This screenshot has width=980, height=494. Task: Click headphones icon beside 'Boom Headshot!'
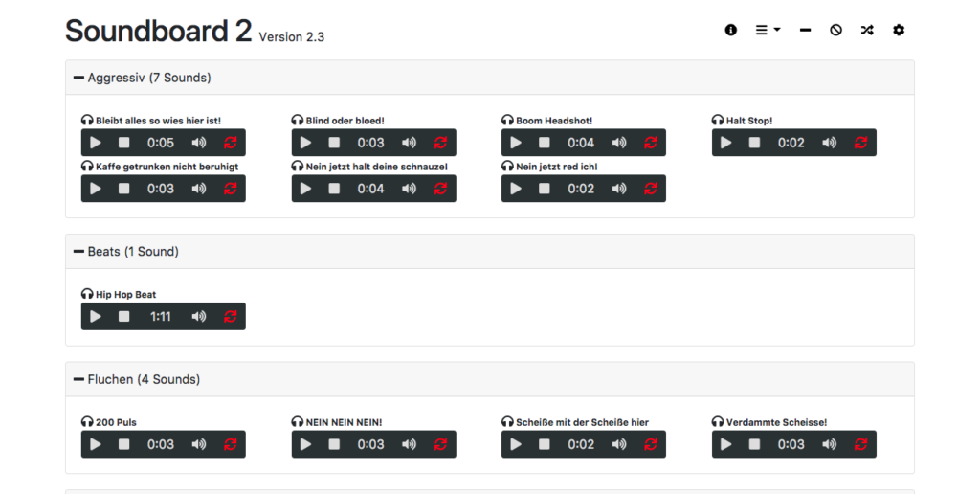click(x=507, y=120)
